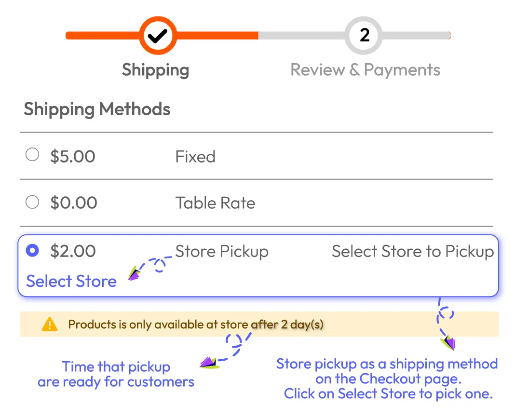Click the paper plane doodle near Select Store
Image resolution: width=515 pixels, height=420 pixels.
(x=134, y=274)
